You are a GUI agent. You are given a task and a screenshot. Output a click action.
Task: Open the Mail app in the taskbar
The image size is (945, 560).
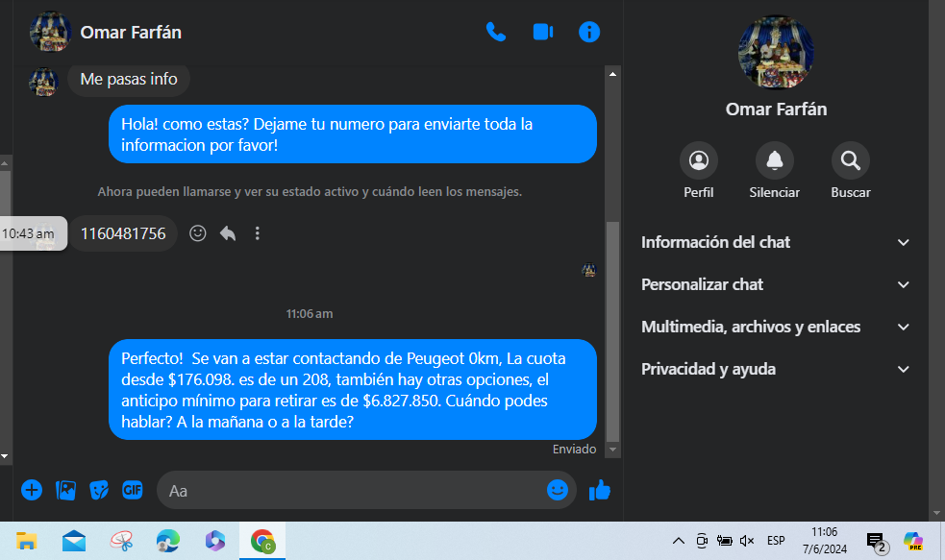(x=73, y=541)
